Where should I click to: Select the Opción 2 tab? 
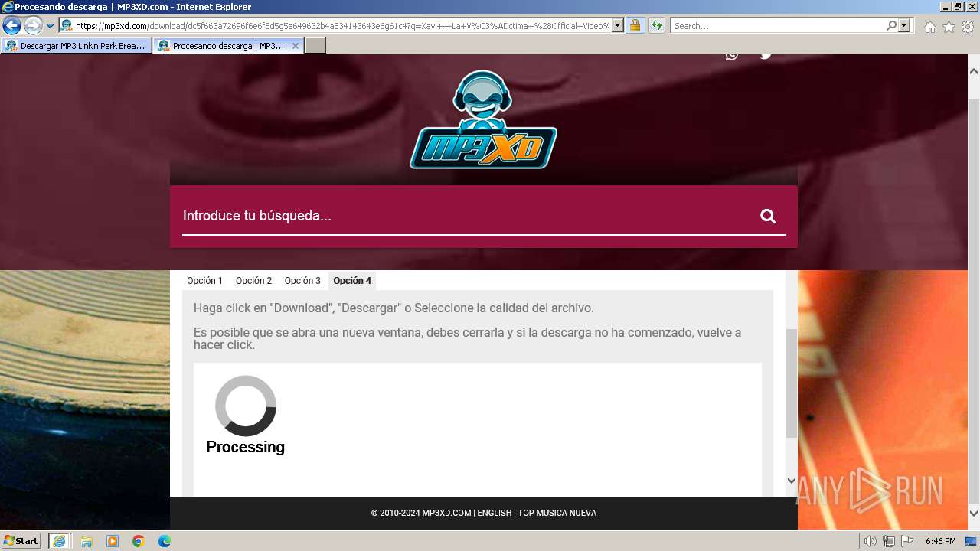coord(253,281)
